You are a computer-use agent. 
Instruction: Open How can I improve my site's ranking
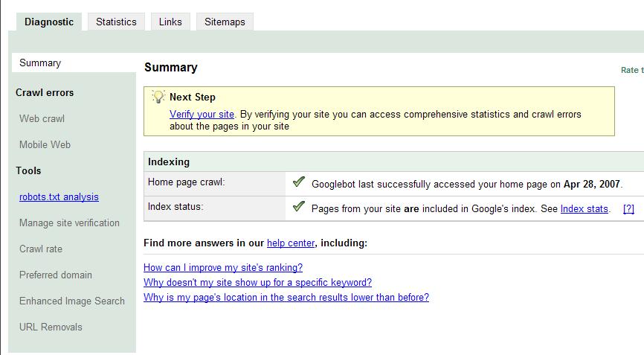tap(223, 267)
